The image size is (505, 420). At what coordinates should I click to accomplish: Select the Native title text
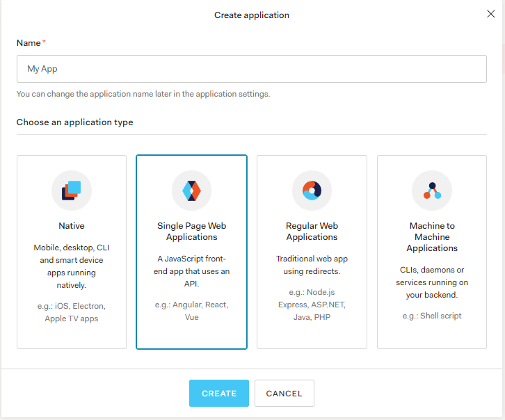pos(72,226)
